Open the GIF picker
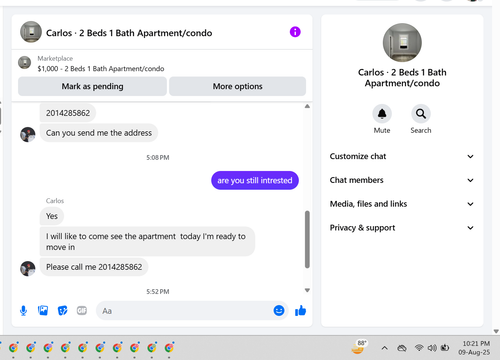Viewport: 500px width, 360px height. pyautogui.click(x=82, y=311)
